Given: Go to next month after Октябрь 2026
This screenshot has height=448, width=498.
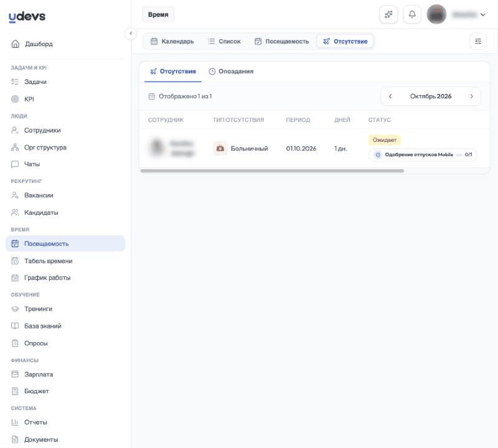Looking at the screenshot, I should (x=472, y=96).
